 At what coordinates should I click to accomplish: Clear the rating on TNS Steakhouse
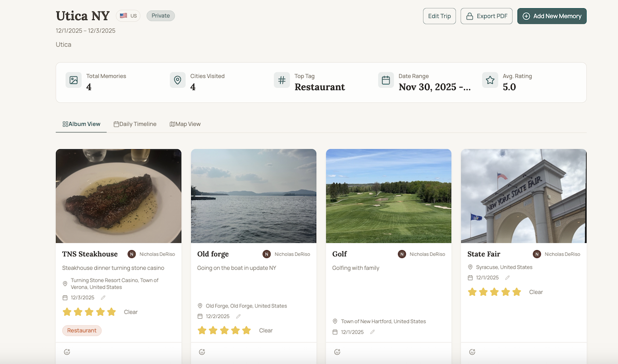coord(131,312)
